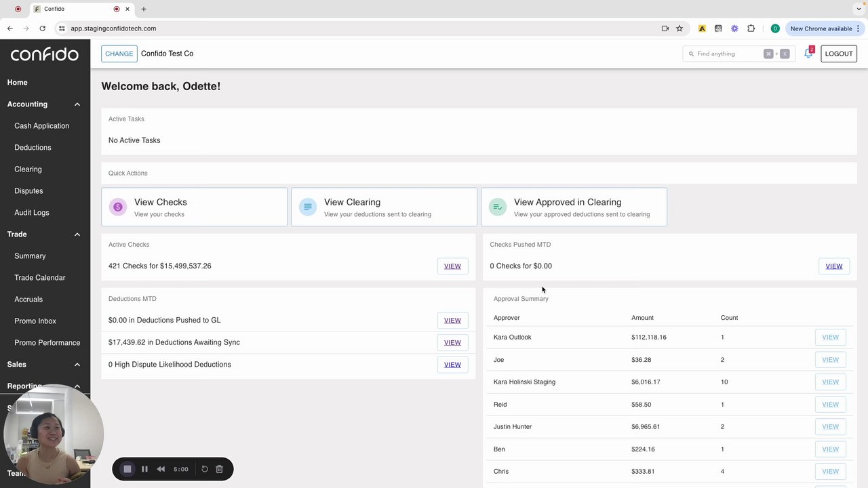Open the notifications bell icon

click(808, 54)
